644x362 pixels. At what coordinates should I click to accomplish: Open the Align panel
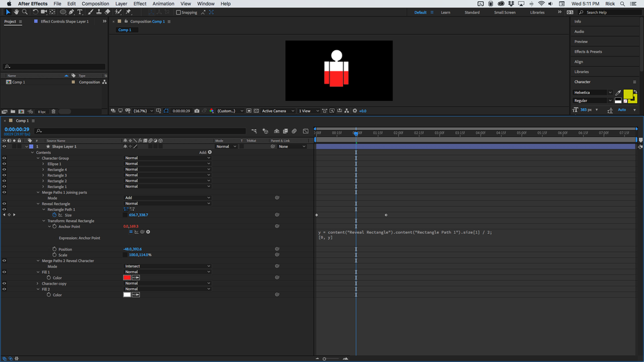[579, 62]
